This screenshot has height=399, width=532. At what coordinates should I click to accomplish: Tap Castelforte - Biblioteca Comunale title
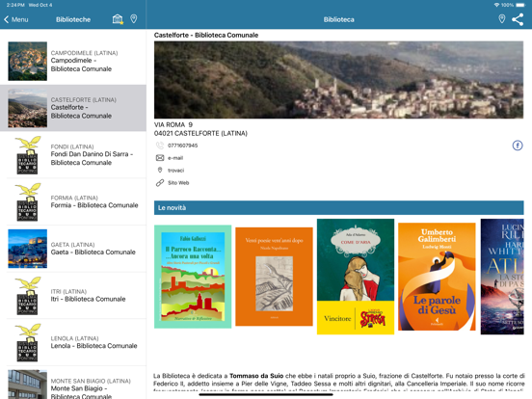[x=206, y=35]
